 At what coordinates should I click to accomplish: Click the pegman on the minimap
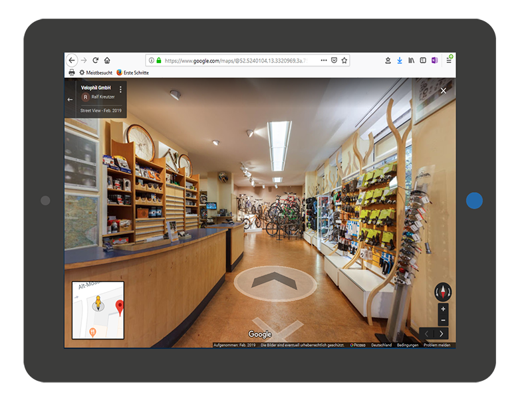(98, 303)
